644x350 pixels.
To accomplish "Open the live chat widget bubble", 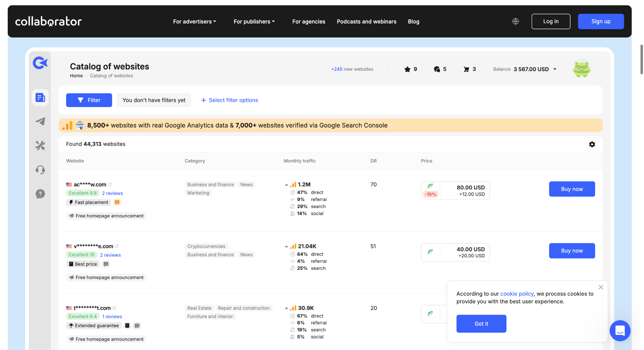I will pos(620,331).
